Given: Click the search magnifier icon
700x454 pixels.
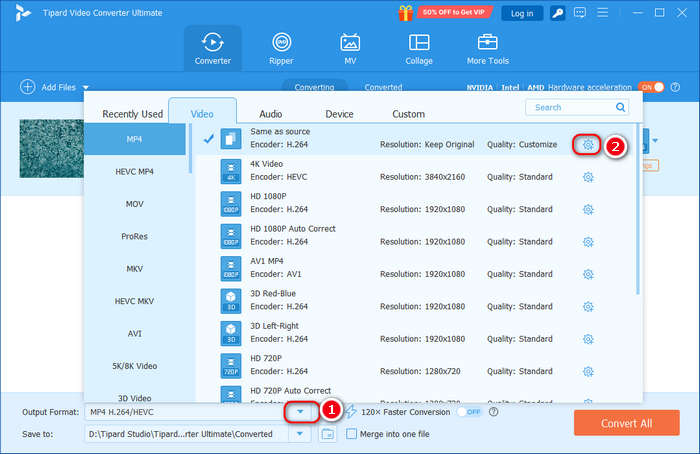Looking at the screenshot, I should click(620, 107).
